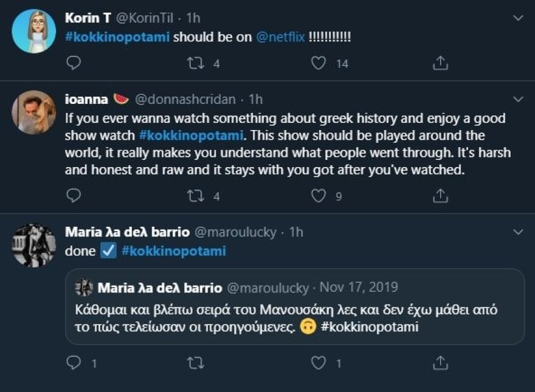Reply to Korin T's tweet
The image size is (535, 392).
coord(73,63)
